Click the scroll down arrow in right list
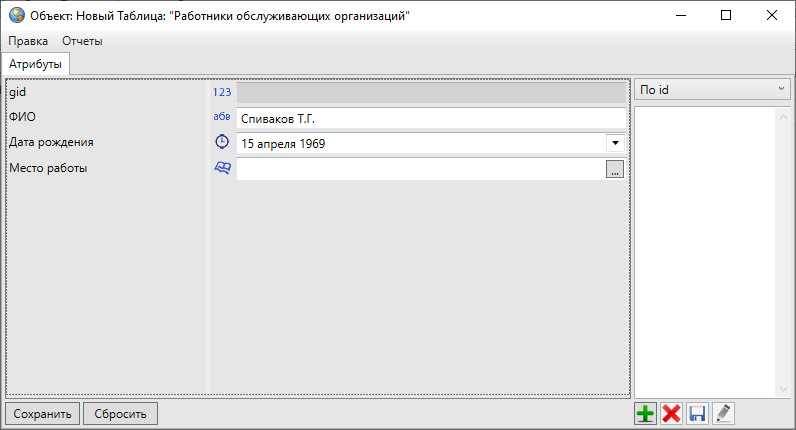 (x=783, y=388)
